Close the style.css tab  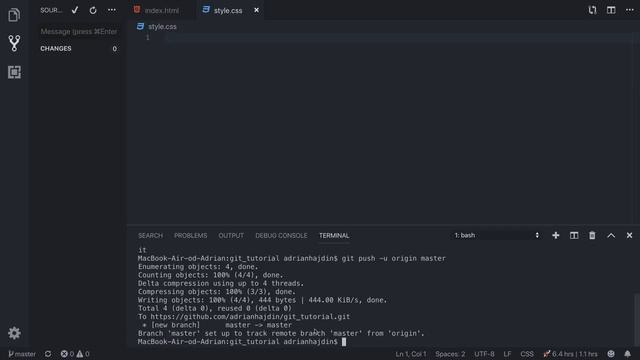[256, 10]
